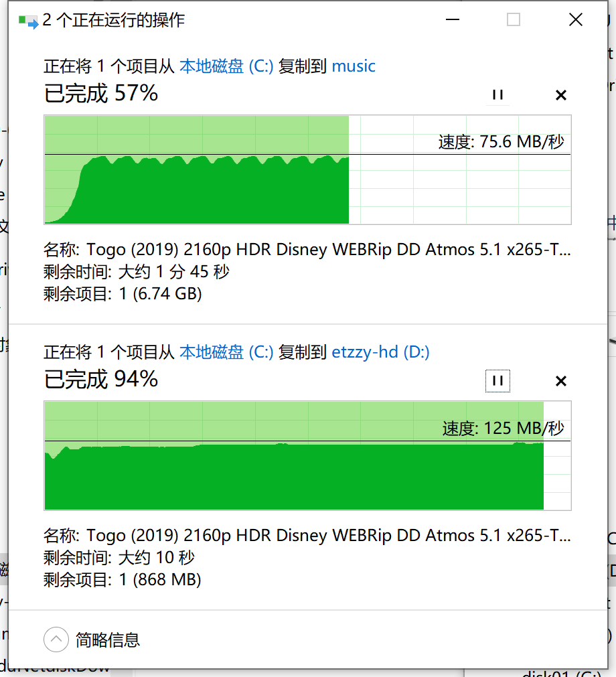Click the file name above 剩余时间 1 分 45 秒

click(307, 250)
